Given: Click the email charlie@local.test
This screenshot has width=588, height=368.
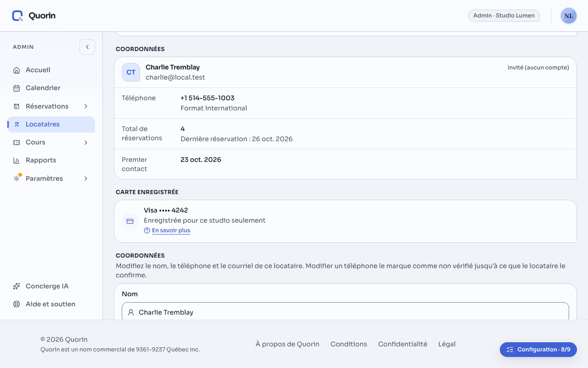Looking at the screenshot, I should [x=175, y=77].
